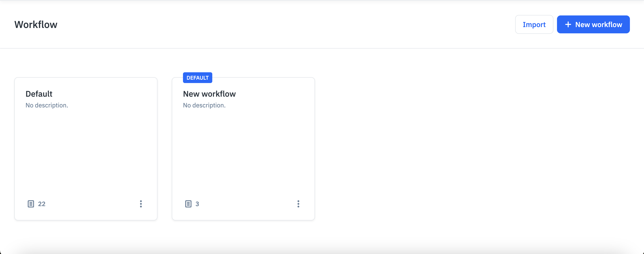Click the No description text on Default card
This screenshot has height=254, width=644.
[47, 105]
